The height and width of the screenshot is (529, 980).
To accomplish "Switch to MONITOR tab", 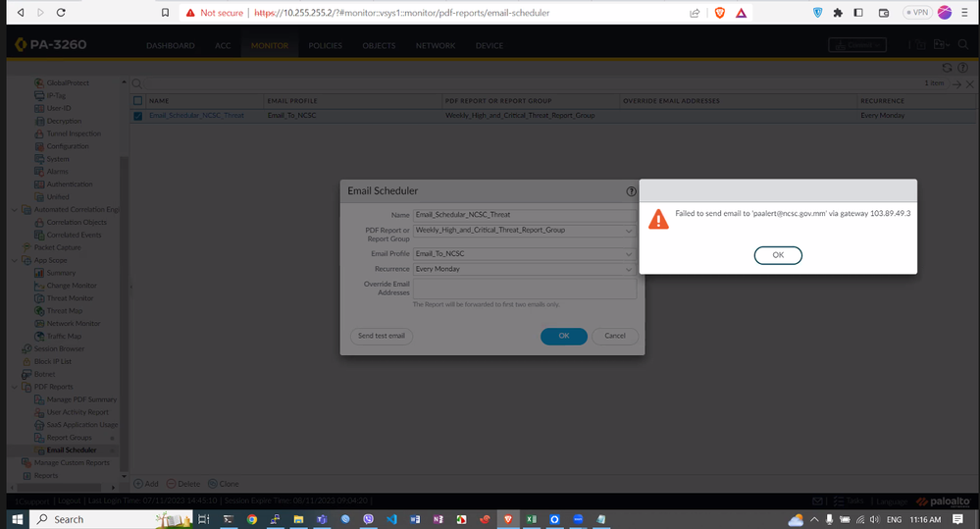I will pyautogui.click(x=270, y=46).
